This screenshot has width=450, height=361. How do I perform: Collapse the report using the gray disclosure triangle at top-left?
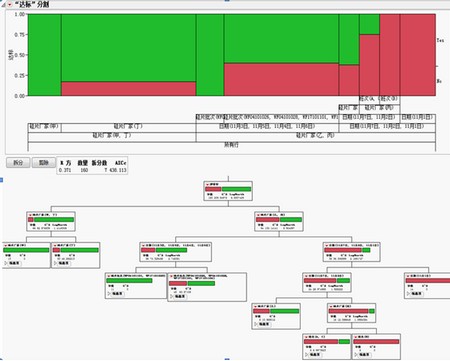[x=3, y=5]
